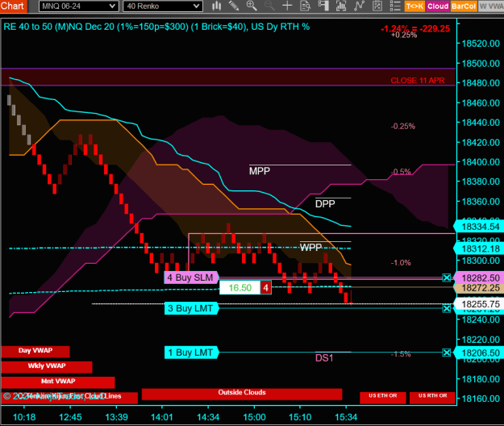The image size is (504, 426).
Task: Click the 18255.75 current price marker
Action: (x=479, y=304)
